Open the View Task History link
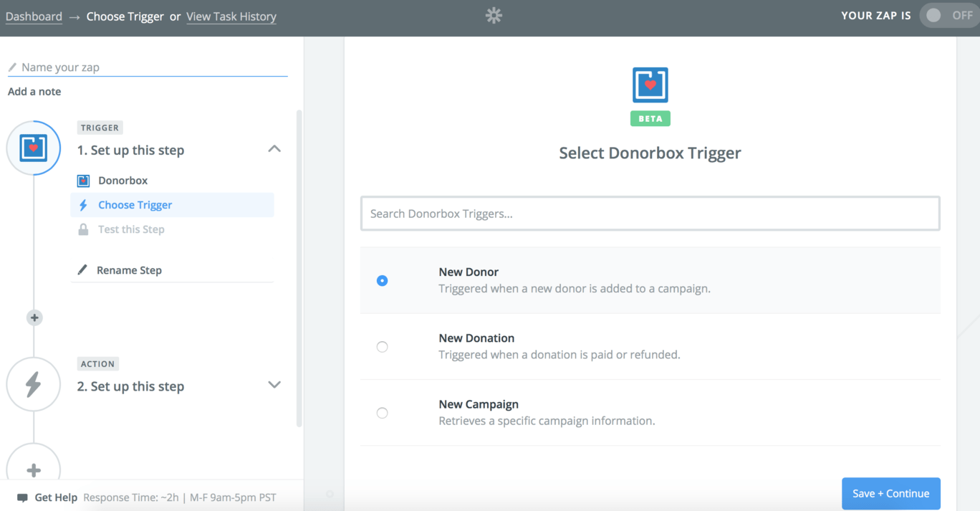This screenshot has width=980, height=511. 231,16
